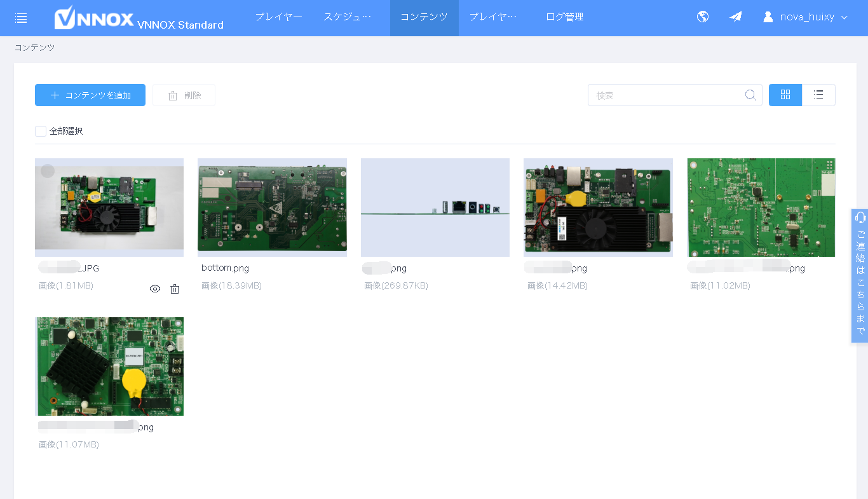868x499 pixels.
Task: Preview the first JPG image via eye icon
Action: click(155, 289)
